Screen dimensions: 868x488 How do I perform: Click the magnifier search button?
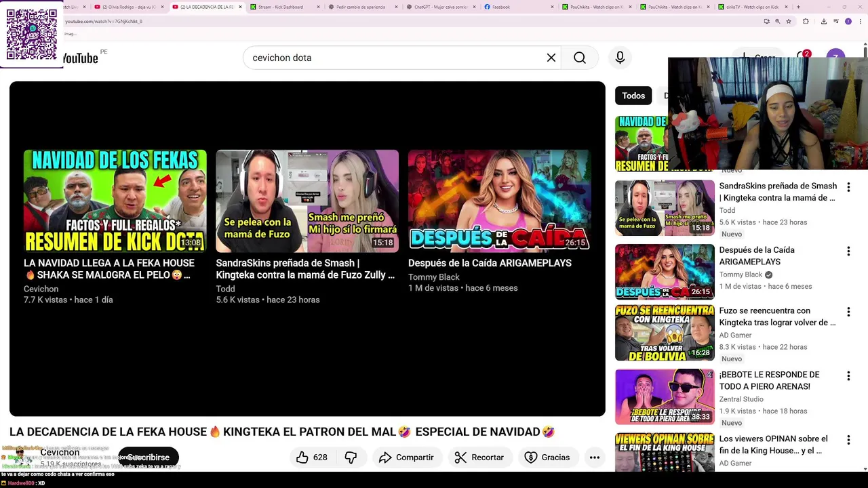[580, 58]
